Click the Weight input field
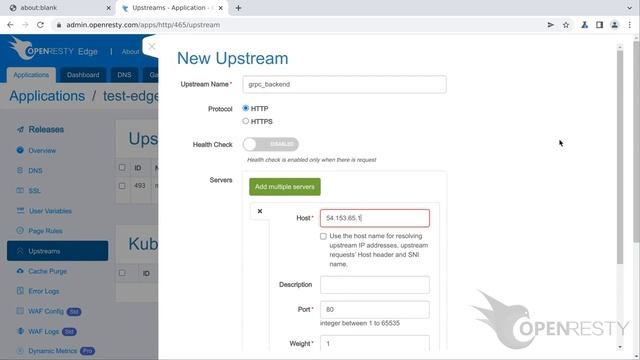Image resolution: width=640 pixels, height=360 pixels. (375, 343)
